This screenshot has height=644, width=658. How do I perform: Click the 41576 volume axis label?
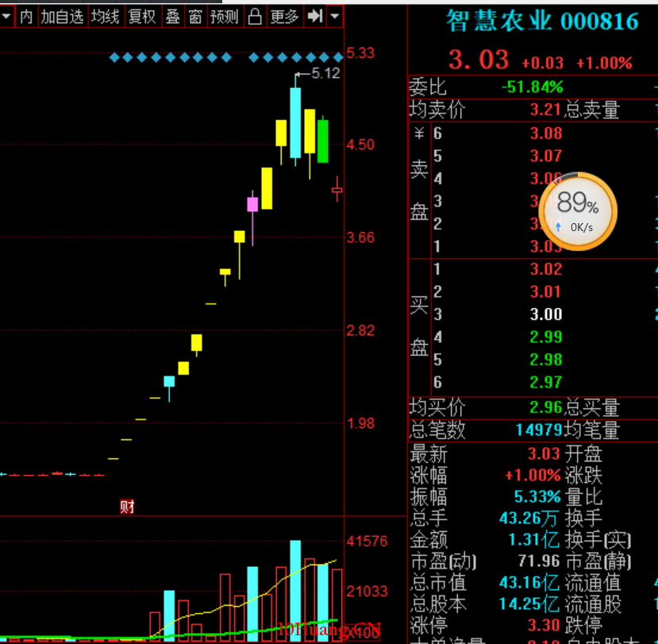coord(367,542)
